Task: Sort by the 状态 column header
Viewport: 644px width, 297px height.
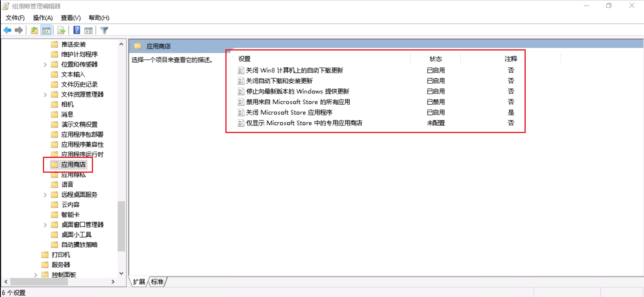Action: click(x=436, y=59)
